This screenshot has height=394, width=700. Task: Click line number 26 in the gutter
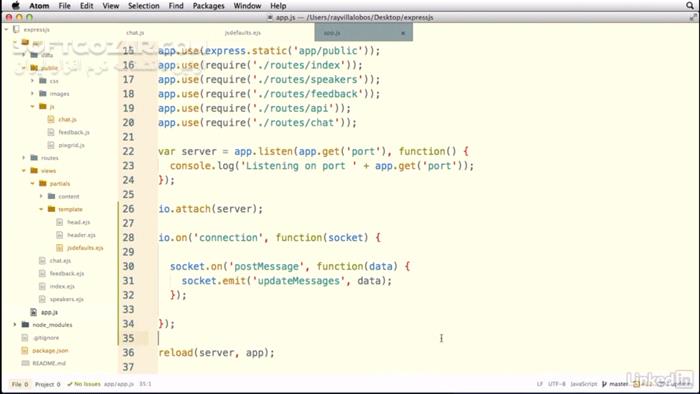pos(128,208)
